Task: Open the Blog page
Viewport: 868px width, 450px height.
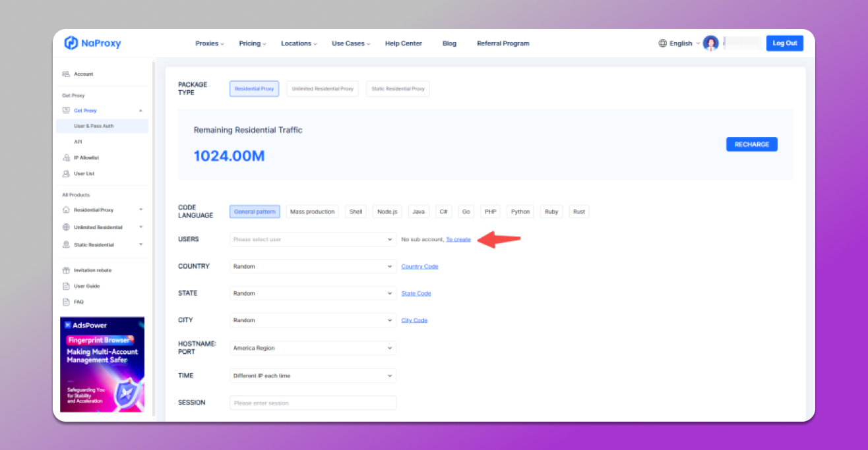Action: point(449,43)
